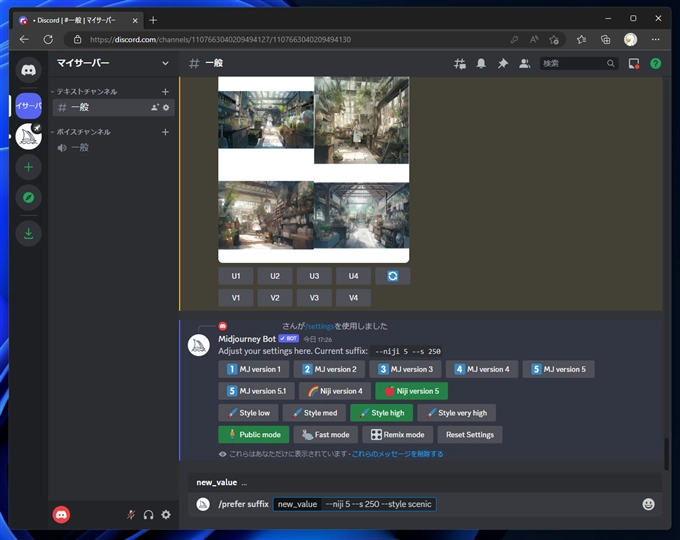
Task: Expand the マイサーバー server dropdown
Action: (165, 63)
